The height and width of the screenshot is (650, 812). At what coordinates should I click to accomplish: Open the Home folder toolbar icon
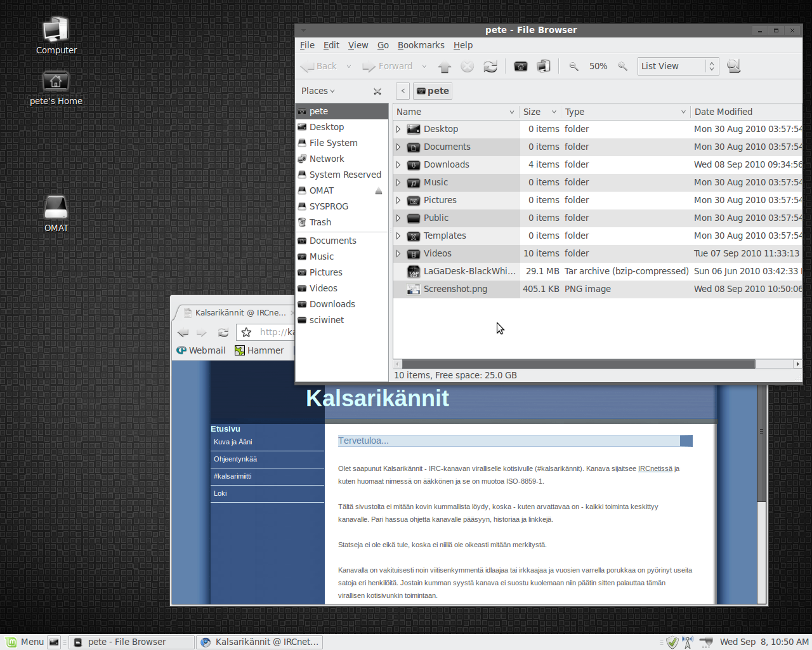(x=521, y=67)
